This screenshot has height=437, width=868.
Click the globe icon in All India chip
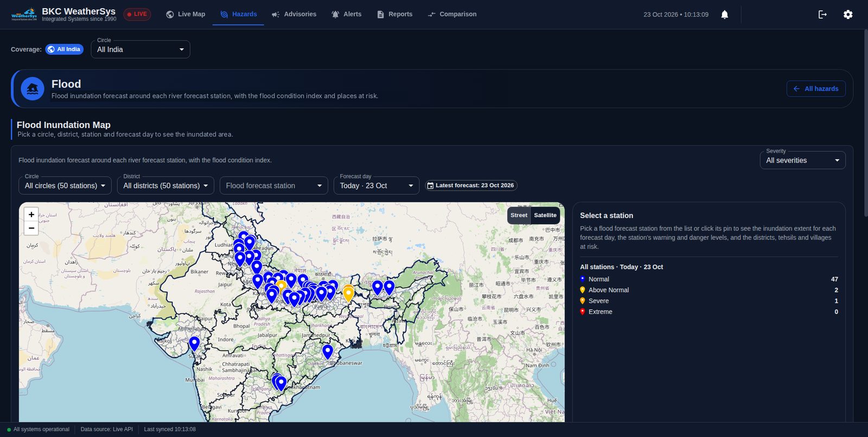click(51, 49)
